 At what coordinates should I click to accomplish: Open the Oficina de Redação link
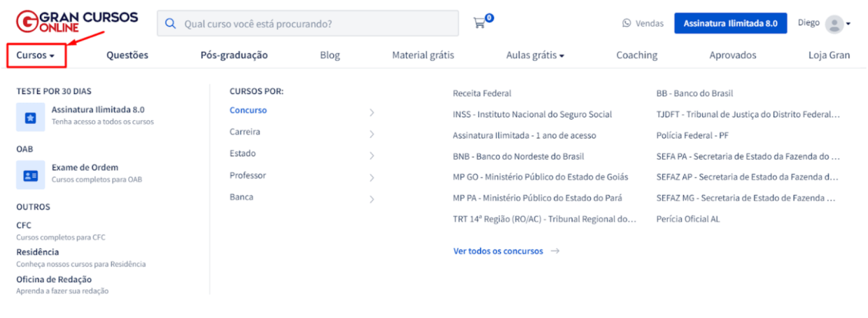[x=54, y=279]
